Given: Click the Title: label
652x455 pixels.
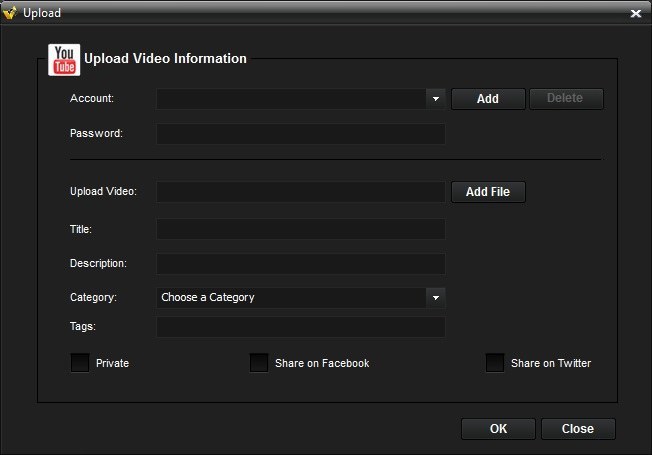Looking at the screenshot, I should click(x=81, y=229).
